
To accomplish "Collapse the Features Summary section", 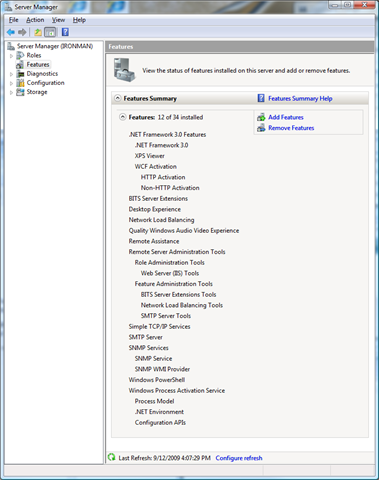I will point(117,98).
